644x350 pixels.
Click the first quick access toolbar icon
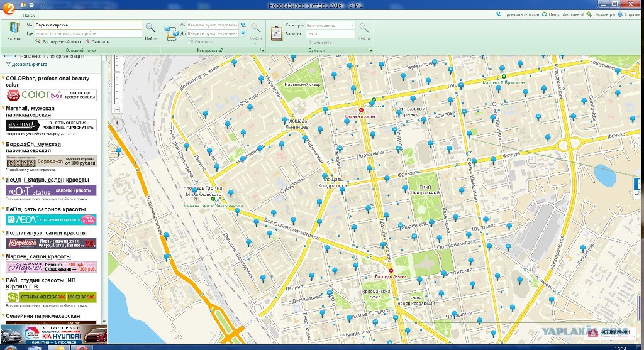tap(23, 4)
